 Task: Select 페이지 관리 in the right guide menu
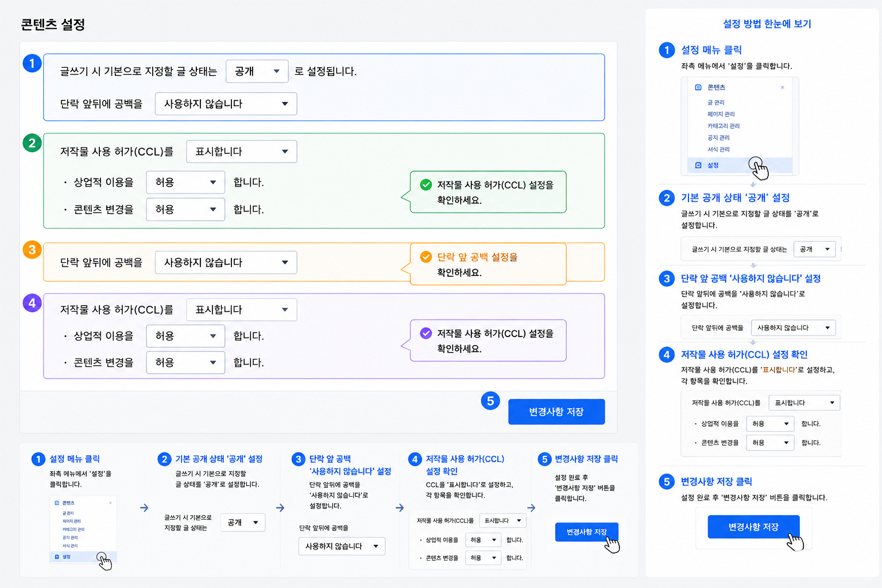tap(721, 114)
